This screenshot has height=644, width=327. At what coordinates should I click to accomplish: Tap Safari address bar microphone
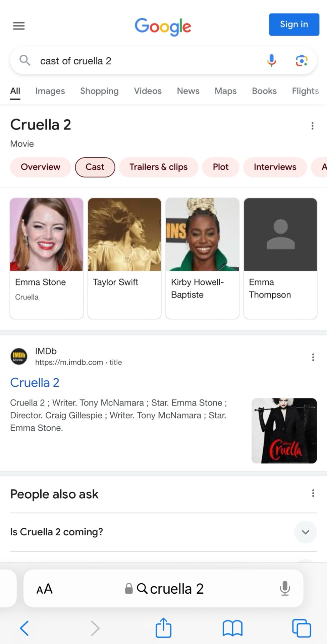(x=285, y=588)
